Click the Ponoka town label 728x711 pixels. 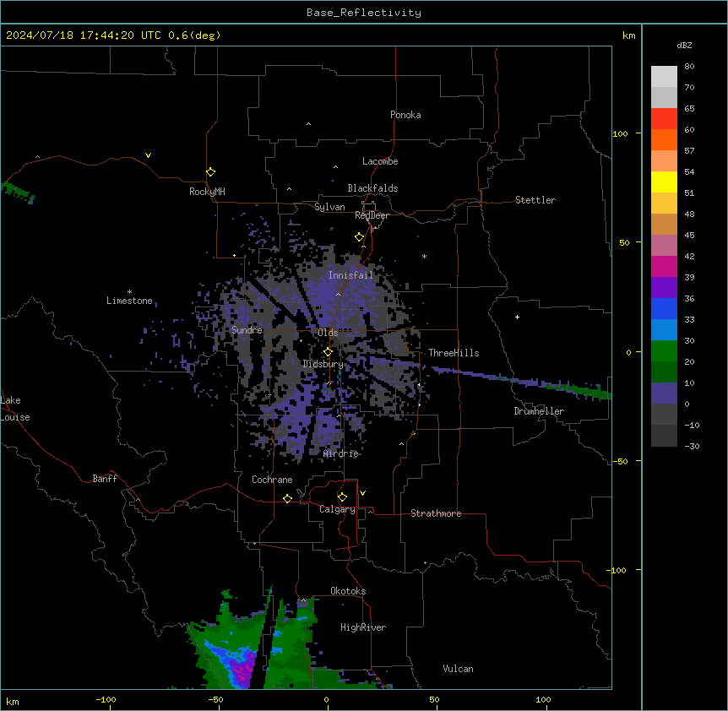click(x=405, y=115)
